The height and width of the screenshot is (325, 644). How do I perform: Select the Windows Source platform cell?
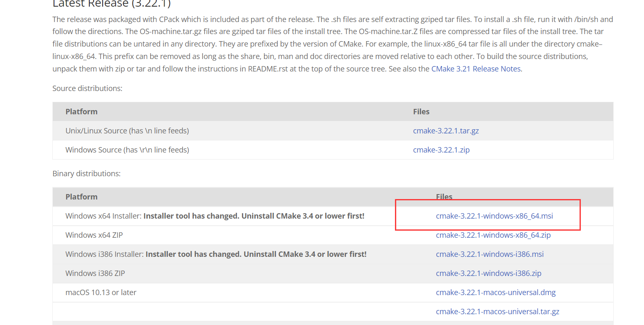pos(127,150)
